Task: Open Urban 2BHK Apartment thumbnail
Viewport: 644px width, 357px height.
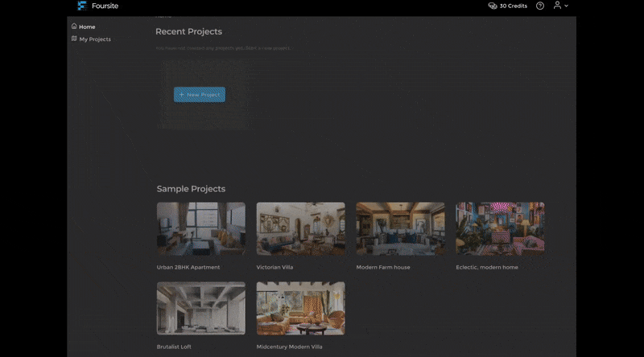Action: (x=200, y=228)
